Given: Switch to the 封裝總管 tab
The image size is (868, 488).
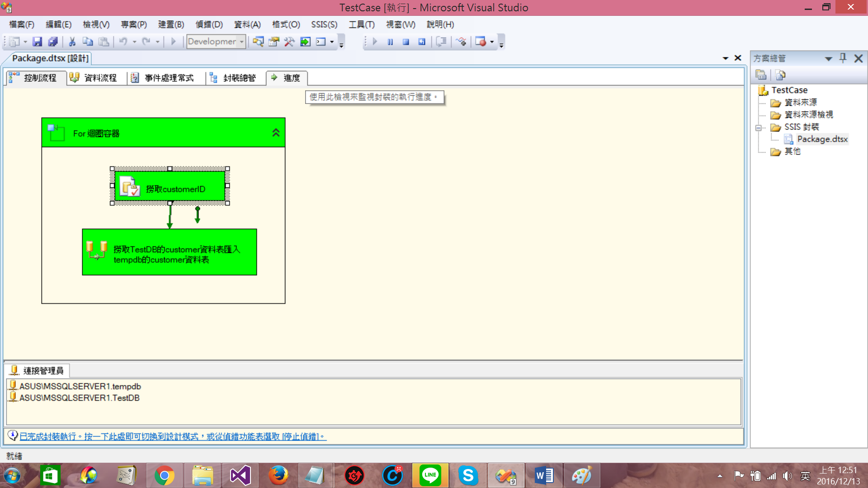Looking at the screenshot, I should [x=236, y=78].
